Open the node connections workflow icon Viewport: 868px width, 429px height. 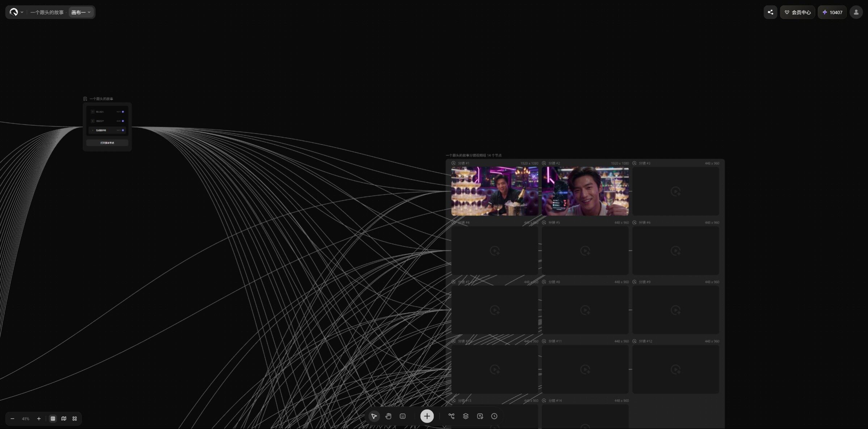[451, 416]
